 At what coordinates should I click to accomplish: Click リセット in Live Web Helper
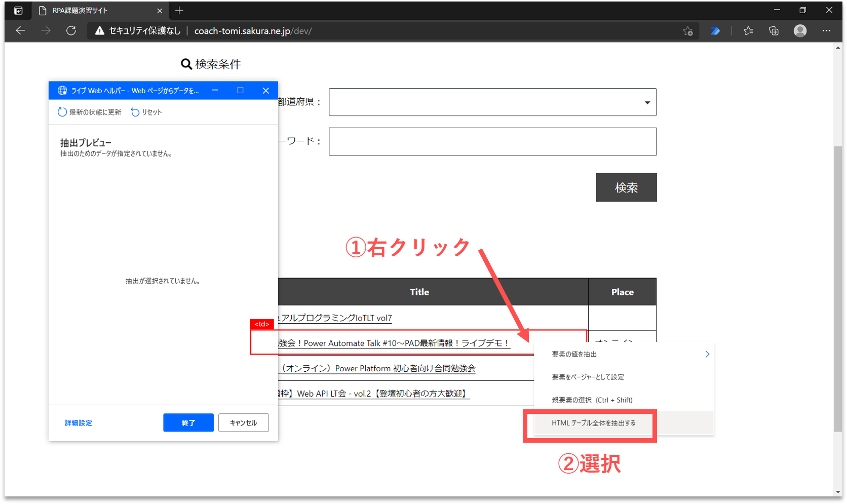click(x=146, y=112)
